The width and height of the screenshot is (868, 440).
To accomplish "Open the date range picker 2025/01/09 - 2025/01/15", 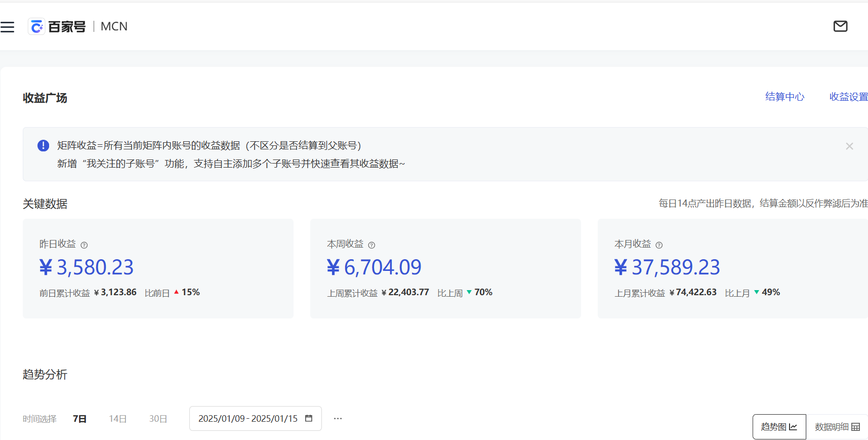I will [x=248, y=419].
